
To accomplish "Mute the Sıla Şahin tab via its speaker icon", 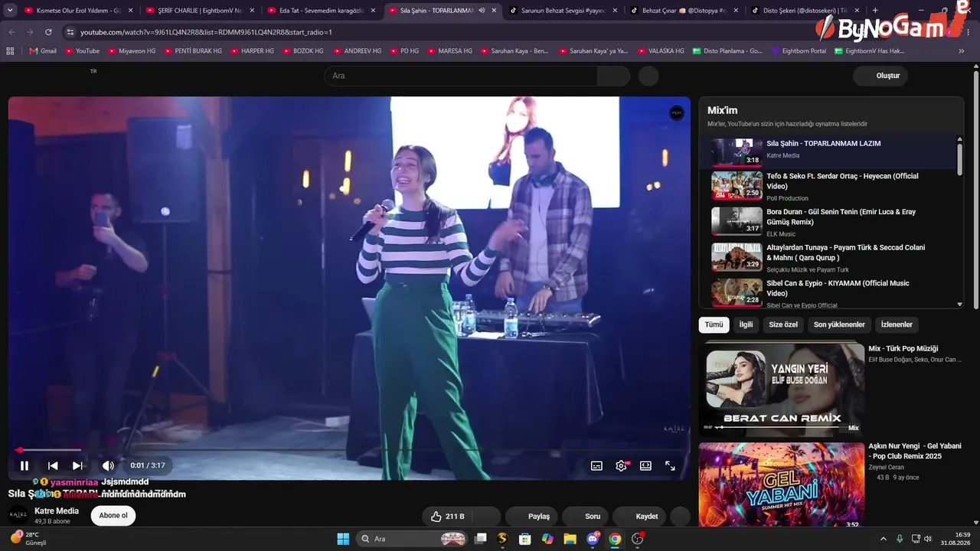I will pyautogui.click(x=482, y=11).
